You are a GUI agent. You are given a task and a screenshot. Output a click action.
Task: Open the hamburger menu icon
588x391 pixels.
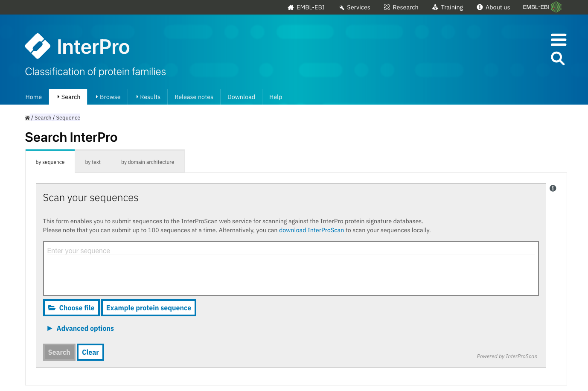(x=558, y=40)
